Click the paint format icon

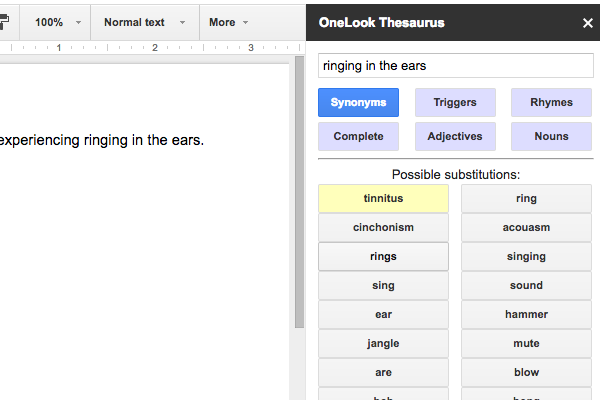click(3, 22)
